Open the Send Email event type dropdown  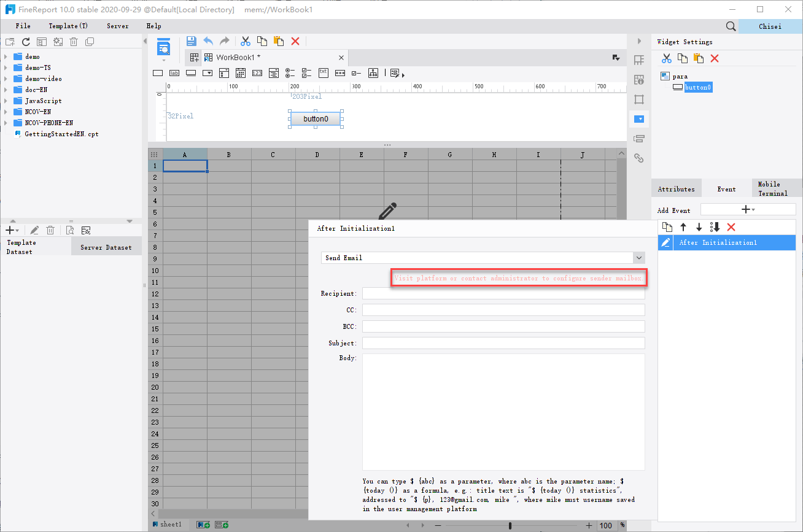639,258
